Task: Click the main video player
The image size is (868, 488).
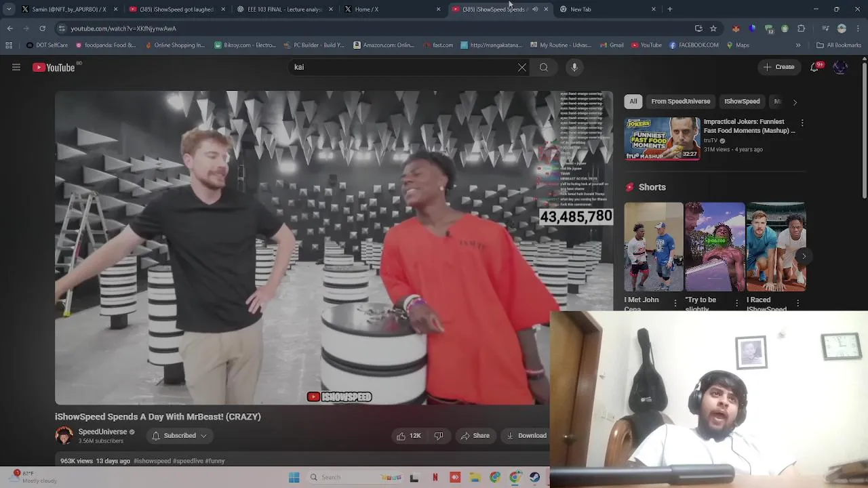Action: (x=334, y=248)
